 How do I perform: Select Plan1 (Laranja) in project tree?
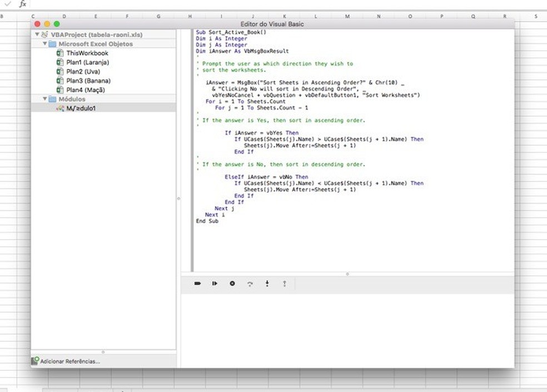[87, 62]
